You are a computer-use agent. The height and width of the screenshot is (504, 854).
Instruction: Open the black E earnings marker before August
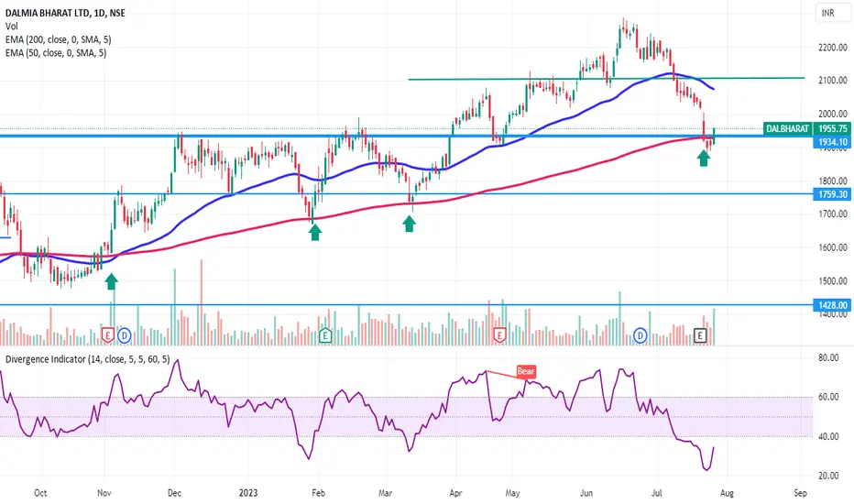pos(700,335)
